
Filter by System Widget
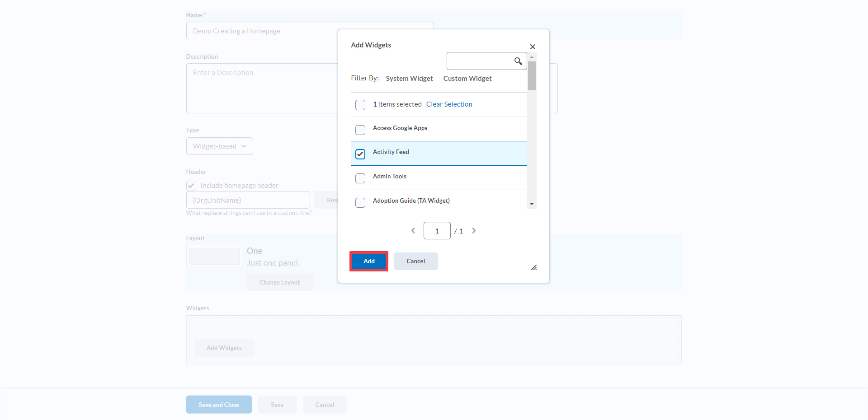tap(409, 79)
